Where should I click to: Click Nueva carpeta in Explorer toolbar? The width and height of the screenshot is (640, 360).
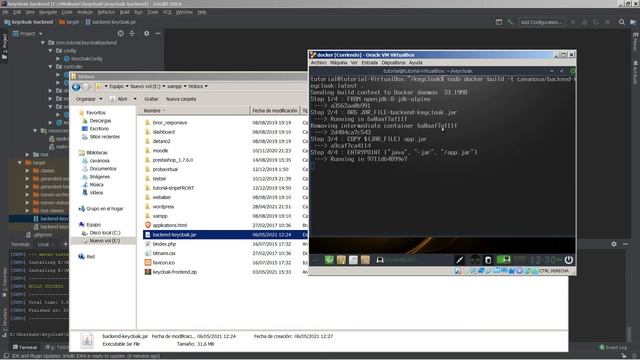181,99
